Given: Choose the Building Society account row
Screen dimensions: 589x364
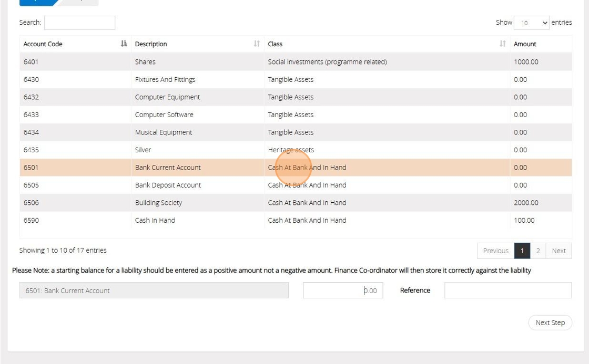Looking at the screenshot, I should (158, 203).
